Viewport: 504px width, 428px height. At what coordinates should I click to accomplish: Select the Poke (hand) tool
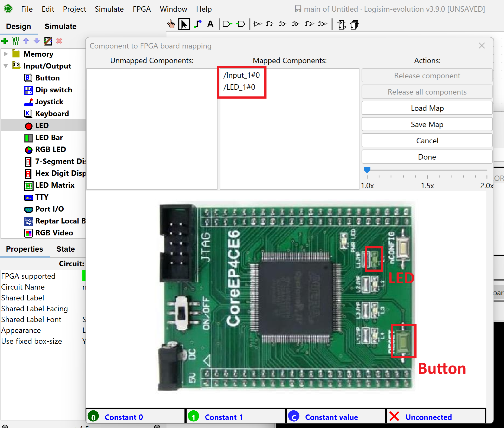point(171,24)
